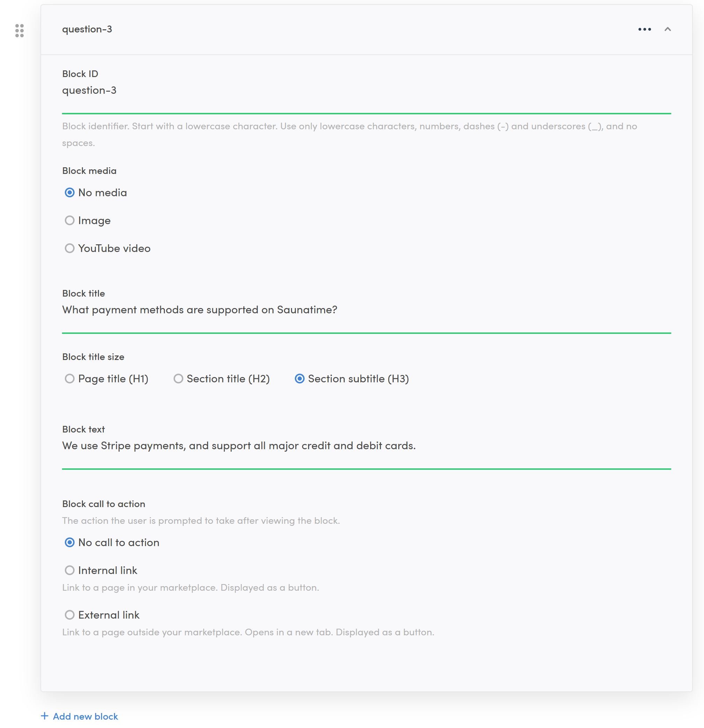
Task: Select Section subtitle (H3) option
Action: [x=299, y=378]
